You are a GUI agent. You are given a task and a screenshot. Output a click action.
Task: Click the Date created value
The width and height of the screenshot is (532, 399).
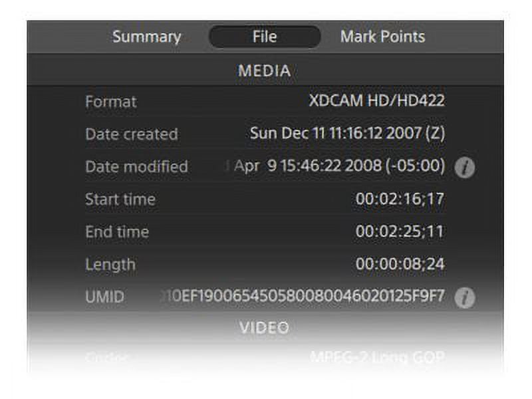347,133
